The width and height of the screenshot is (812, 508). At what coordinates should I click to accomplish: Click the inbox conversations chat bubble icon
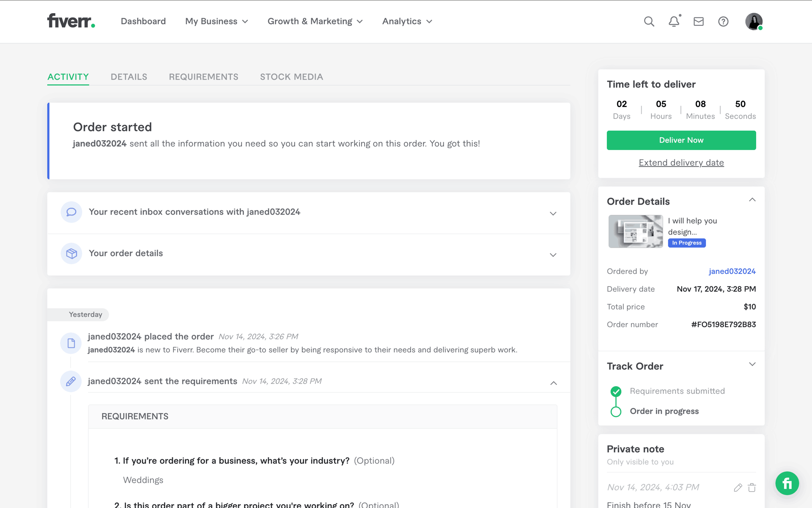71,212
